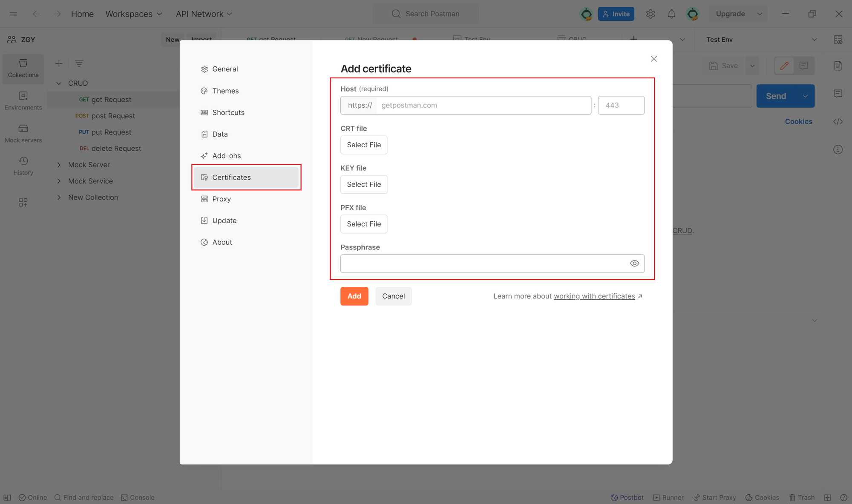
Task: Open settings gear icon
Action: (x=651, y=14)
